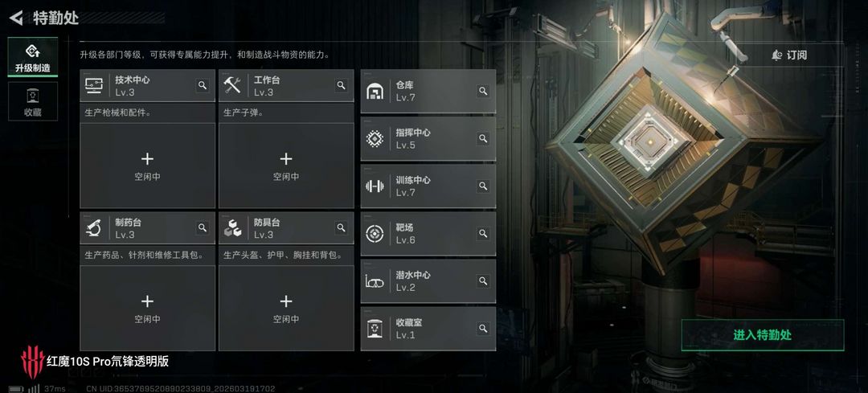Go back using the arrow beside 特勤处
Viewport: 868px width, 393px height.
coord(16,18)
